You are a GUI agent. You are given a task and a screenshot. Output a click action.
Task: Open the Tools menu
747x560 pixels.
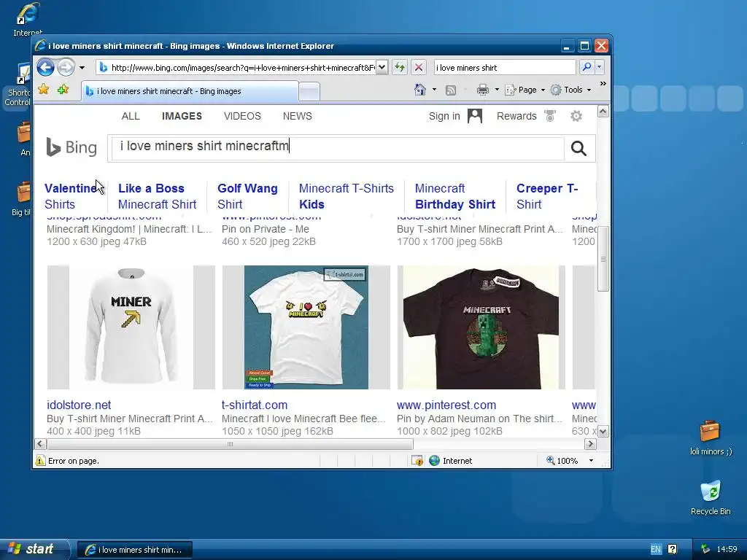pos(570,90)
